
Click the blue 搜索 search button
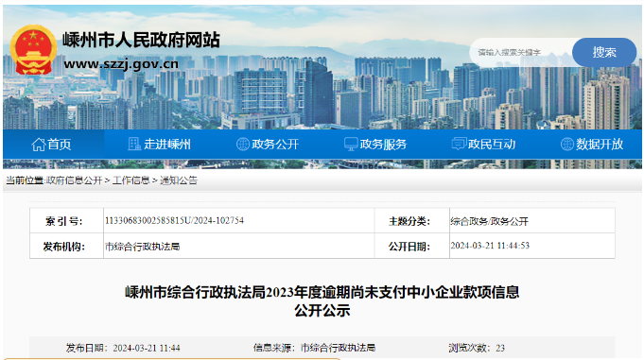pyautogui.click(x=604, y=52)
